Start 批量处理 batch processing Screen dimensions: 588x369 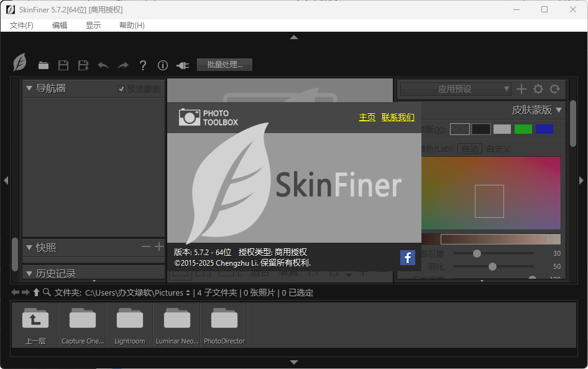(x=224, y=64)
